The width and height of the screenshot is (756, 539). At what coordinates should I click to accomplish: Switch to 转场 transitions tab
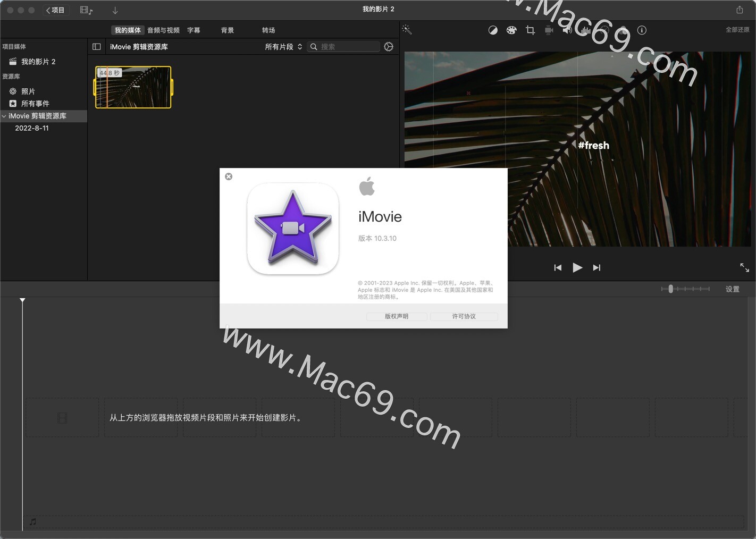[268, 30]
